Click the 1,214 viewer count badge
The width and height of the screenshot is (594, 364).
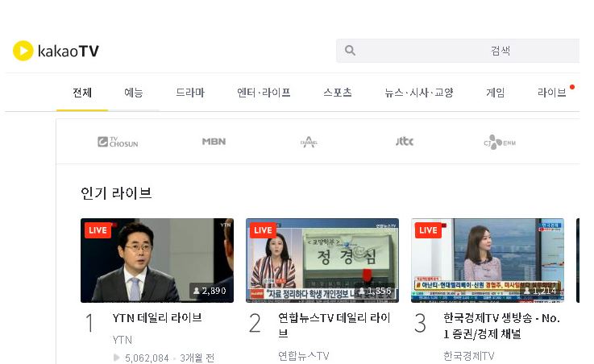click(540, 291)
